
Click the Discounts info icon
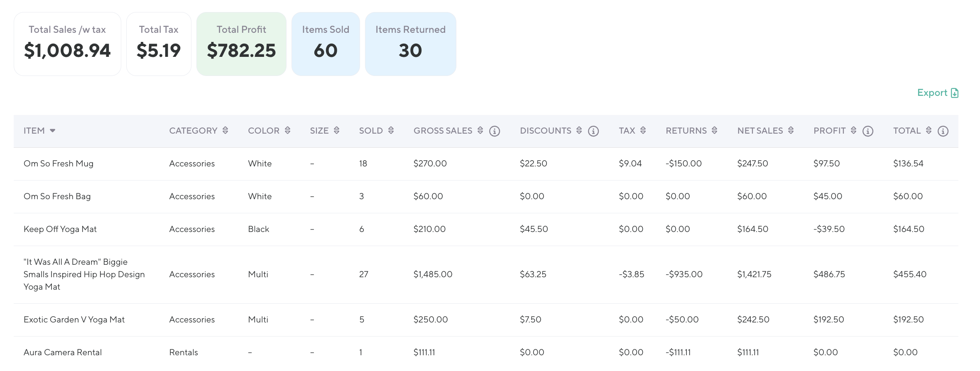tap(593, 131)
